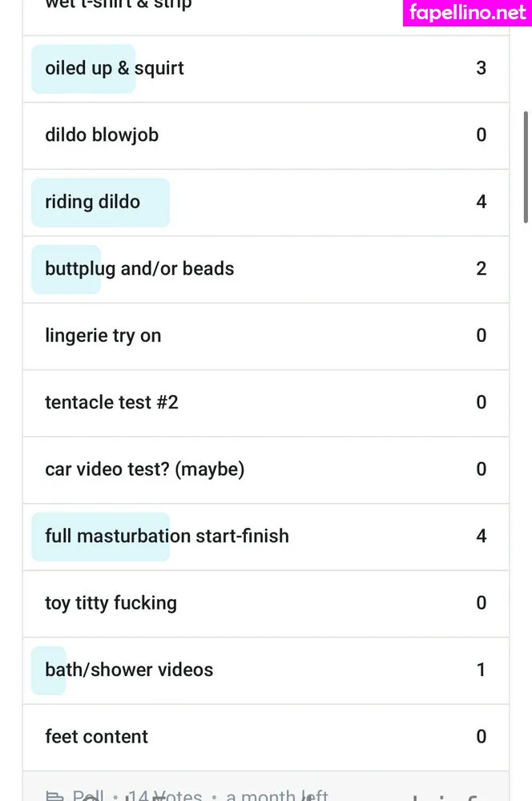Select 'car video test? (maybe)' option
Viewport: 532px width, 801px height.
click(x=144, y=469)
